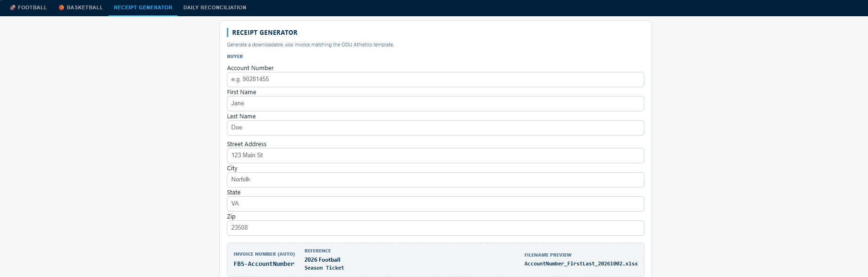The image size is (868, 277).
Task: Focus the Street Address input
Action: click(x=435, y=155)
